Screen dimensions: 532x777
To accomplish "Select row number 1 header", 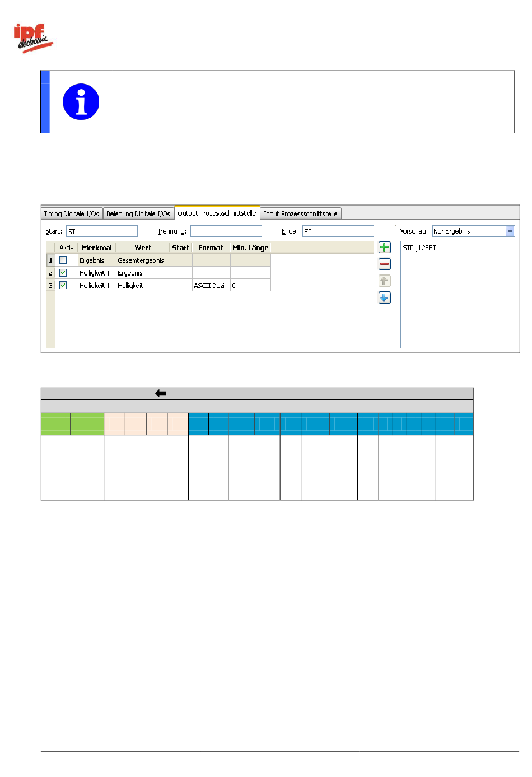I will coord(50,260).
